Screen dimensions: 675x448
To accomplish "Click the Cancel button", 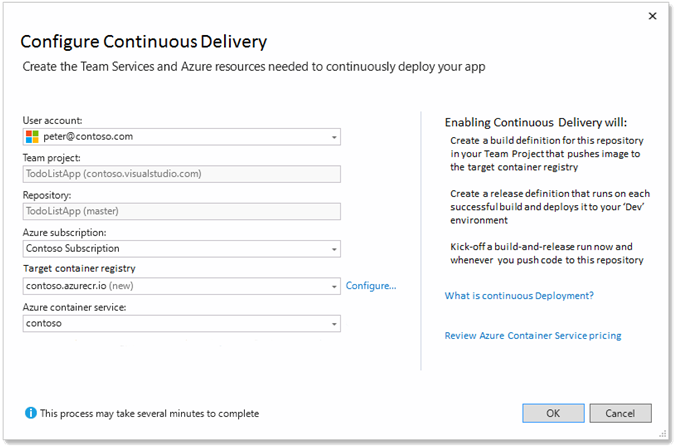I will pyautogui.click(x=620, y=413).
